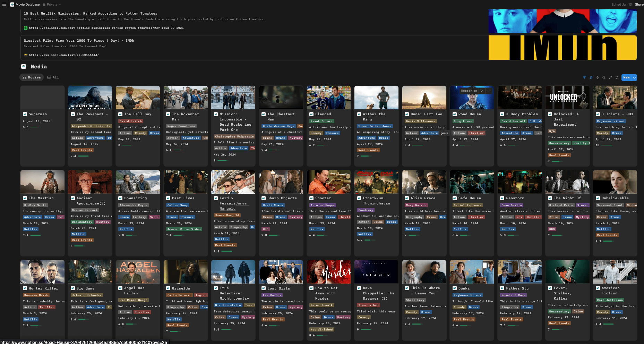Click the Reposition button on the Road House cover
The height and width of the screenshot is (344, 644).
(469, 91)
